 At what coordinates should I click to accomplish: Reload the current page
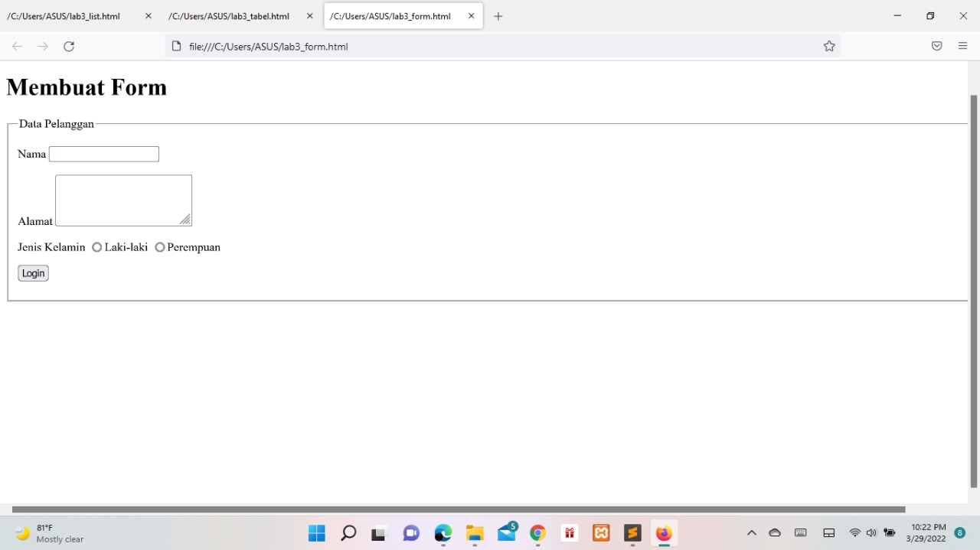pos(69,47)
